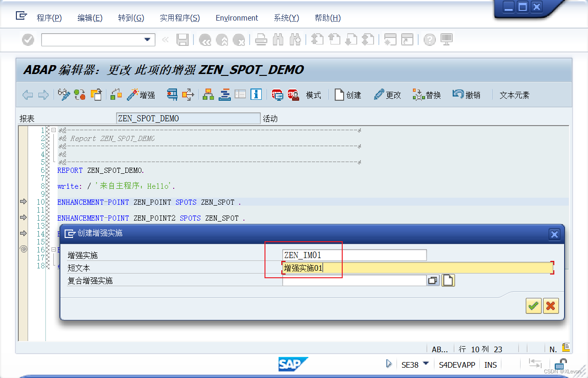588x378 pixels.
Task: Click the blue Info (i) icon
Action: click(x=256, y=95)
